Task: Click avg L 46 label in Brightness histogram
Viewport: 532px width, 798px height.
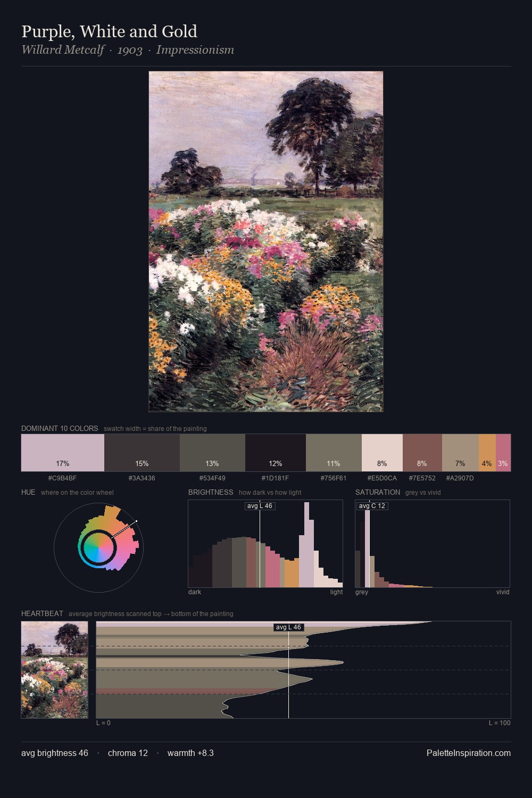Action: (260, 506)
